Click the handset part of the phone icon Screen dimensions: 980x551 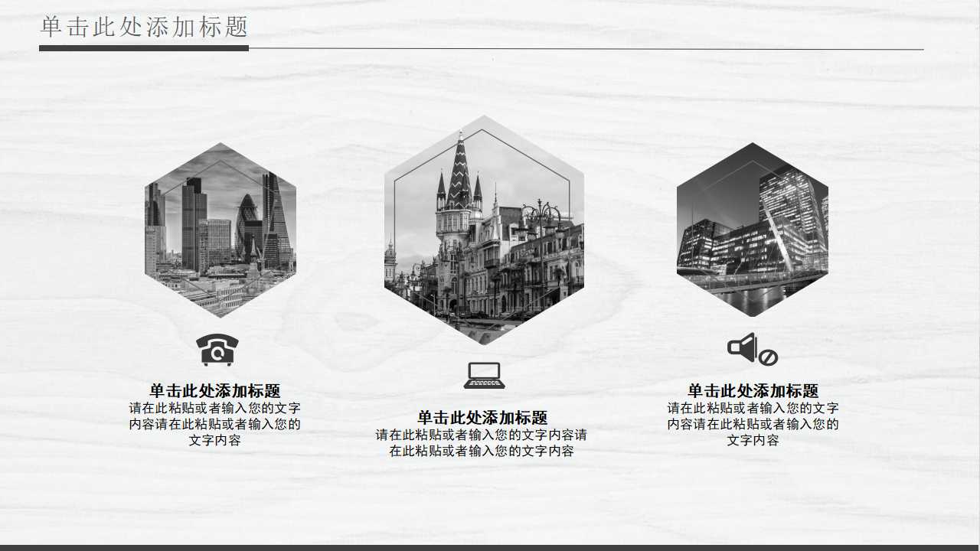(217, 339)
